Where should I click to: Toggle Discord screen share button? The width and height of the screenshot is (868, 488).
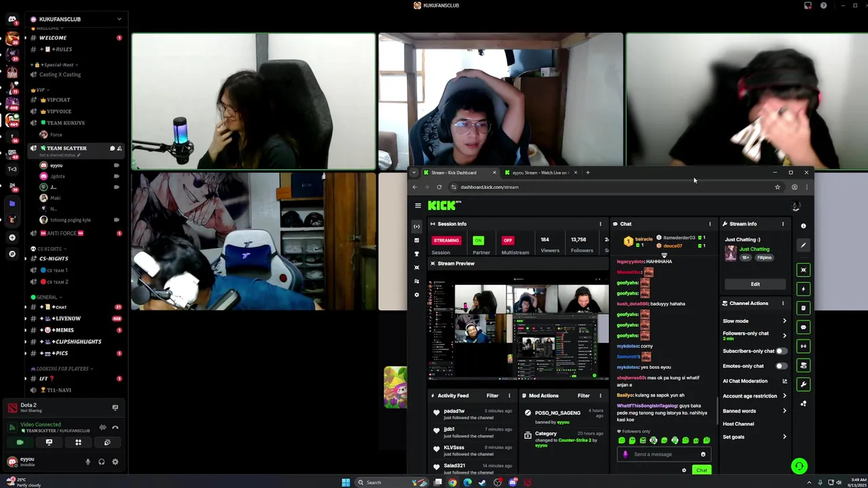pyautogui.click(x=49, y=443)
